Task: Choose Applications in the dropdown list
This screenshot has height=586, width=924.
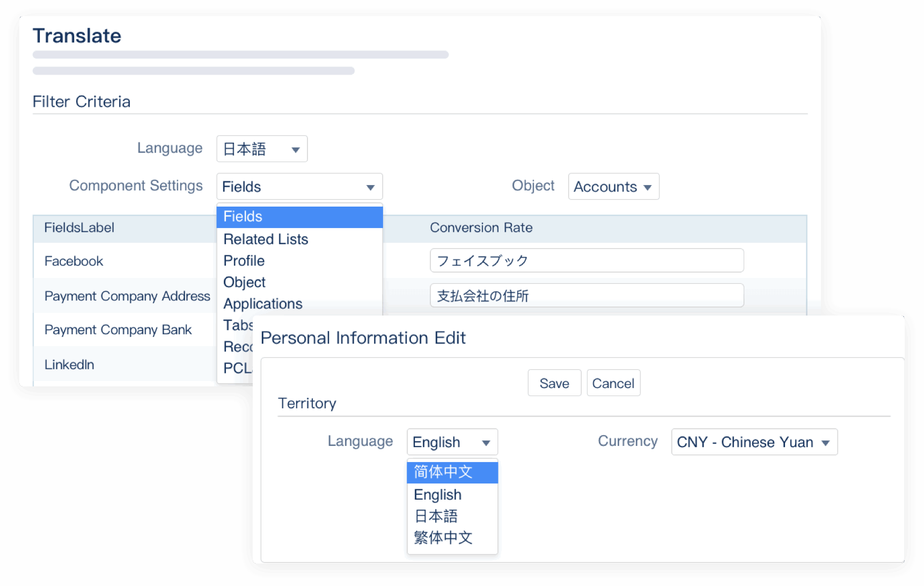Action: click(263, 304)
